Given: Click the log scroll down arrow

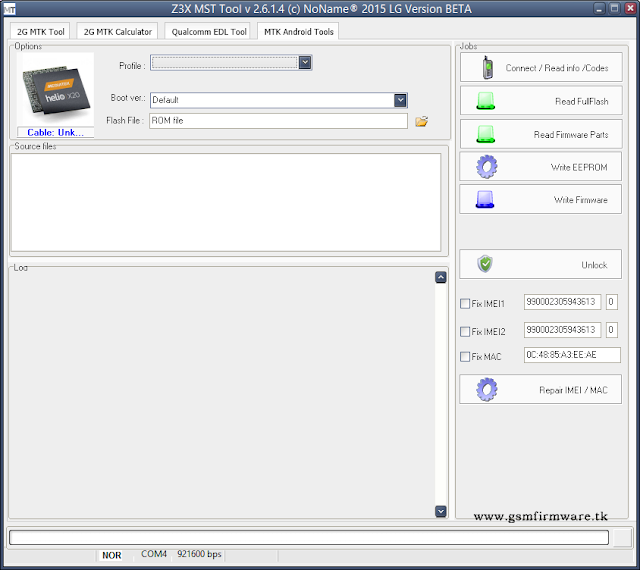Looking at the screenshot, I should coord(440,511).
